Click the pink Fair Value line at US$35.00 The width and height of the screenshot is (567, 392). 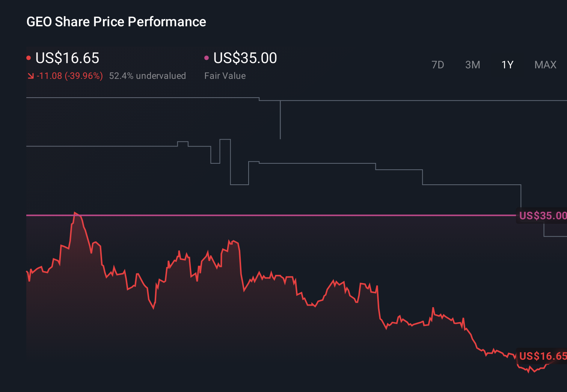point(263,216)
